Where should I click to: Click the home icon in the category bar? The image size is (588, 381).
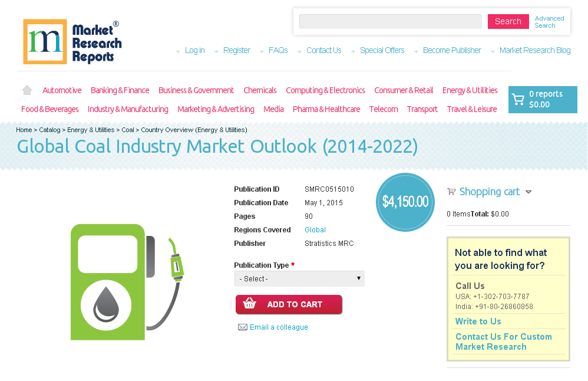27,90
